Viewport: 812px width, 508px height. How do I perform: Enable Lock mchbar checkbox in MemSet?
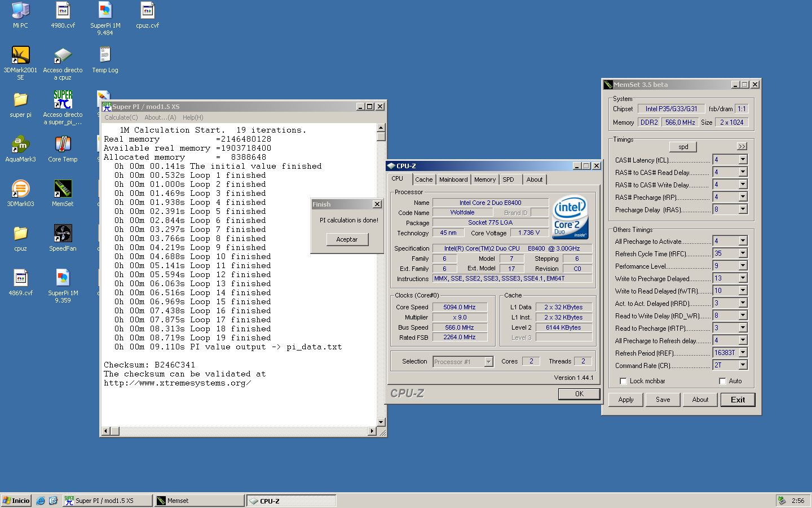pos(623,381)
